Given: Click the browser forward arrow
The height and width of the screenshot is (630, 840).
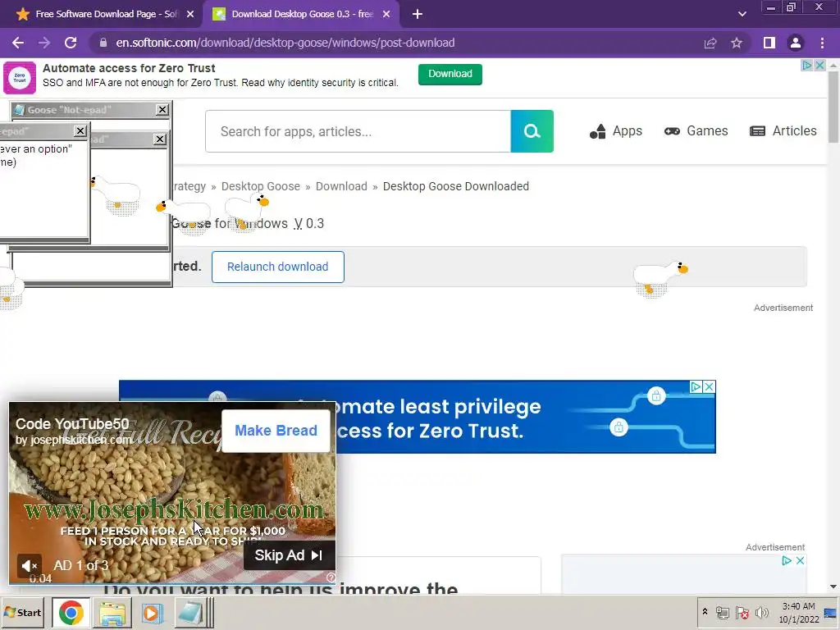Looking at the screenshot, I should [x=44, y=43].
